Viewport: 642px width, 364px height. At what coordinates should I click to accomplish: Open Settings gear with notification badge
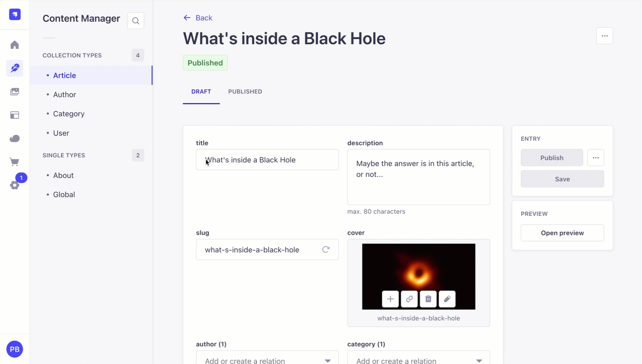coord(15,185)
